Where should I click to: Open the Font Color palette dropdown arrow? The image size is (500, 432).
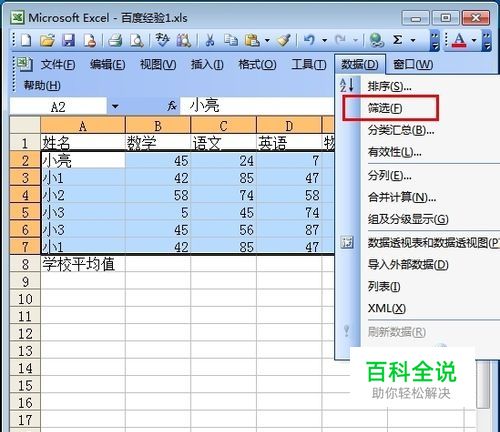pyautogui.click(x=474, y=40)
